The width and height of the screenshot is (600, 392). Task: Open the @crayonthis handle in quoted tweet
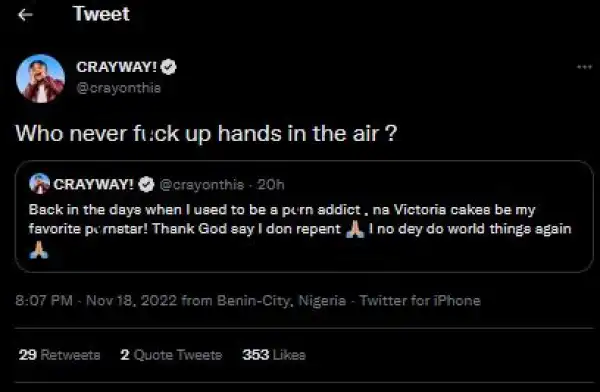[202, 185]
